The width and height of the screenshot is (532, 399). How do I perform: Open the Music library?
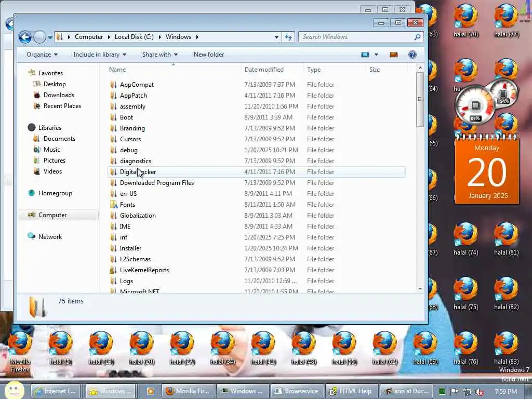tap(51, 149)
